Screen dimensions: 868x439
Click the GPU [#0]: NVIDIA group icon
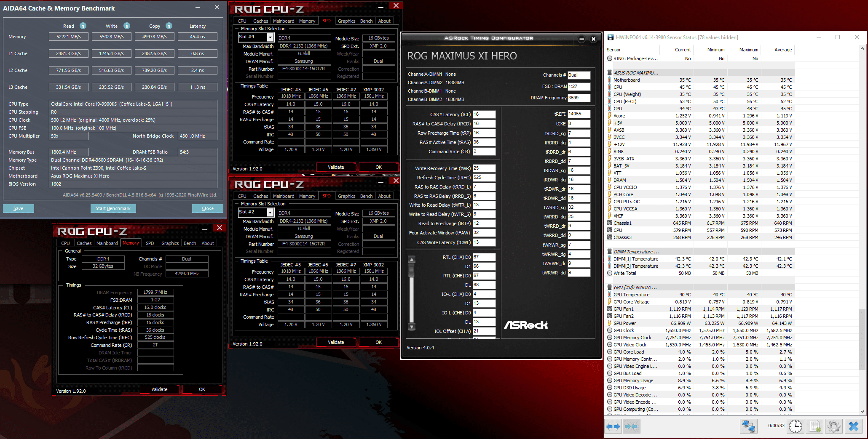(x=610, y=287)
